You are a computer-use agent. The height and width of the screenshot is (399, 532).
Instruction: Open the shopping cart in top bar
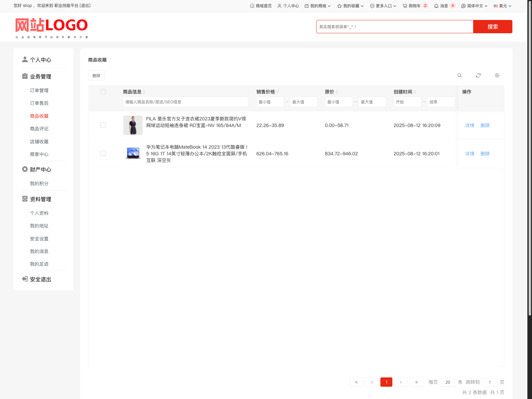(x=415, y=6)
